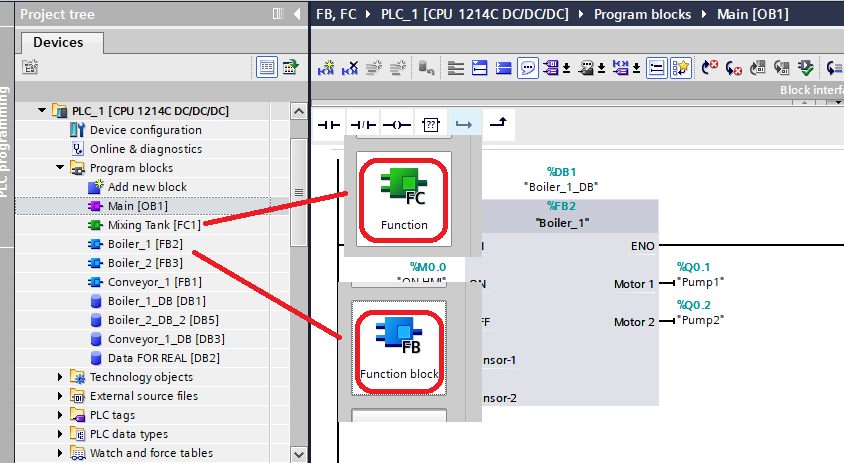Image resolution: width=844 pixels, height=463 pixels.
Task: Click the Reset start values database icon
Action: point(426,68)
